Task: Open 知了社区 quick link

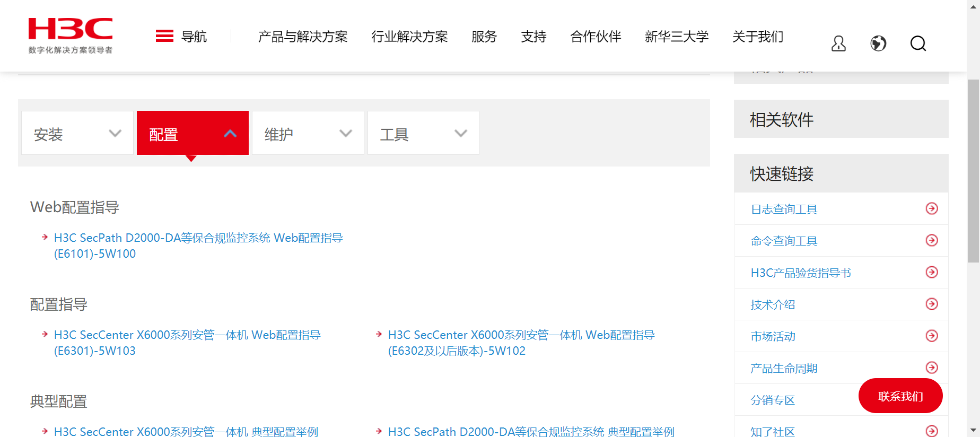Action: 773,431
